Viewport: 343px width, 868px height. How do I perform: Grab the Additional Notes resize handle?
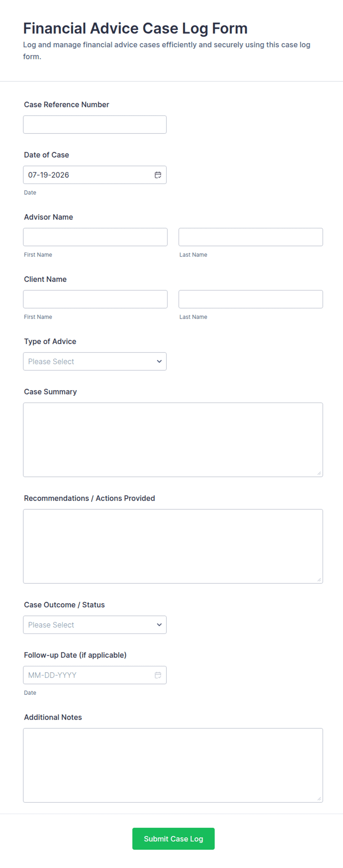click(x=319, y=799)
